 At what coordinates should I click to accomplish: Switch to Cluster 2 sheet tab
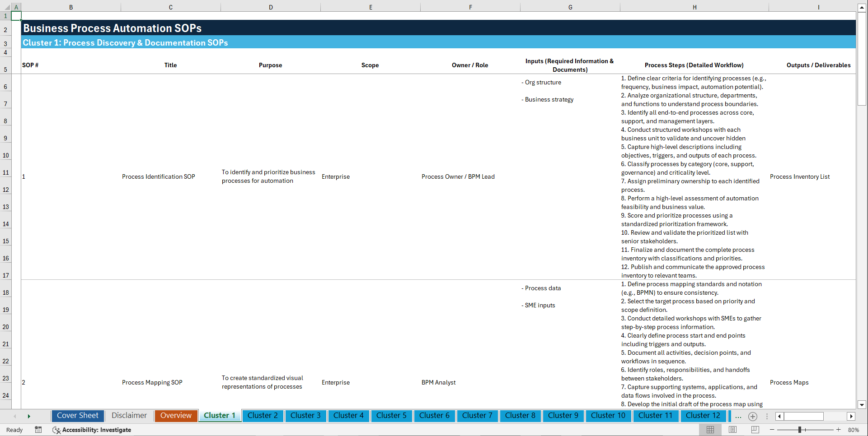(x=263, y=416)
